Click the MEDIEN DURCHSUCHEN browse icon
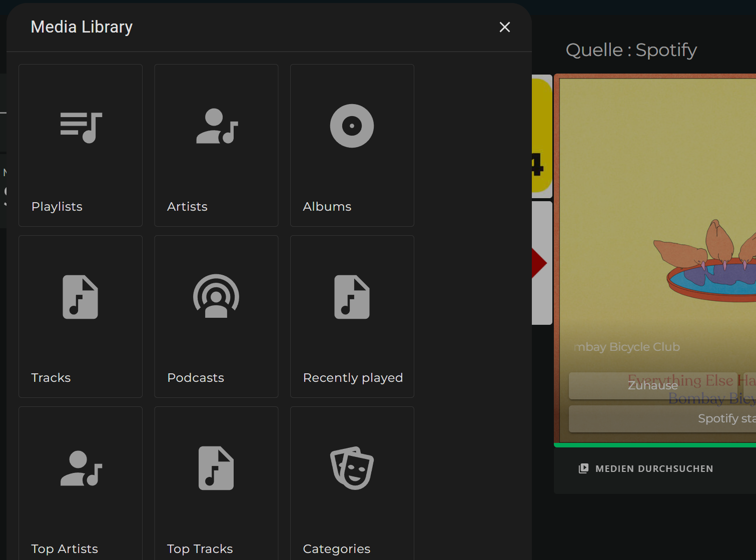Image resolution: width=756 pixels, height=560 pixels. (x=584, y=468)
